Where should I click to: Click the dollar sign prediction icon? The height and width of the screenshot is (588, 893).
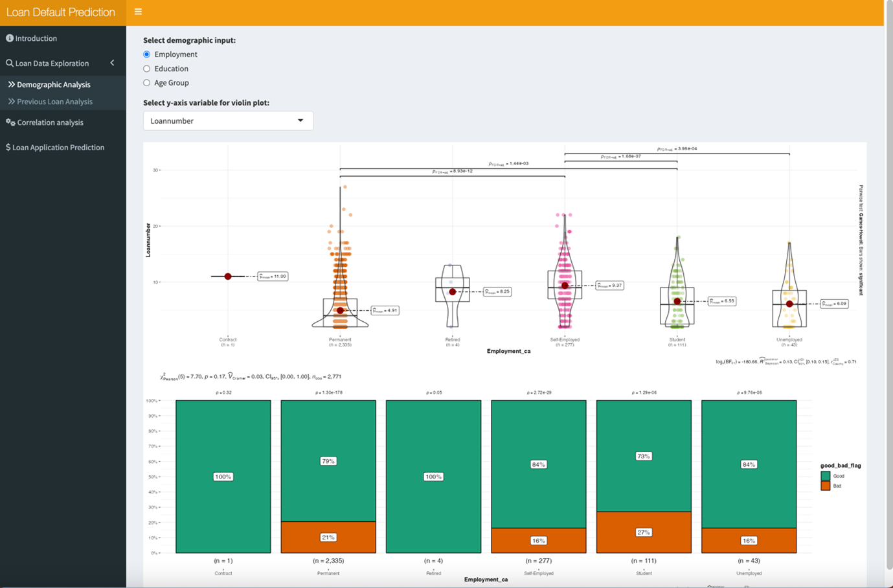[8, 148]
